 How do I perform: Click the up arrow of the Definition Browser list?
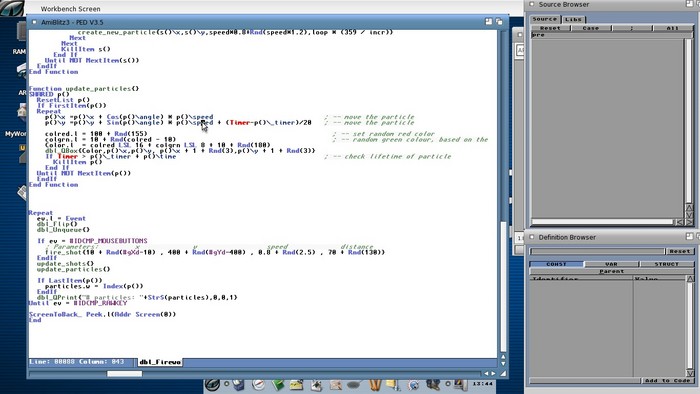690,279
